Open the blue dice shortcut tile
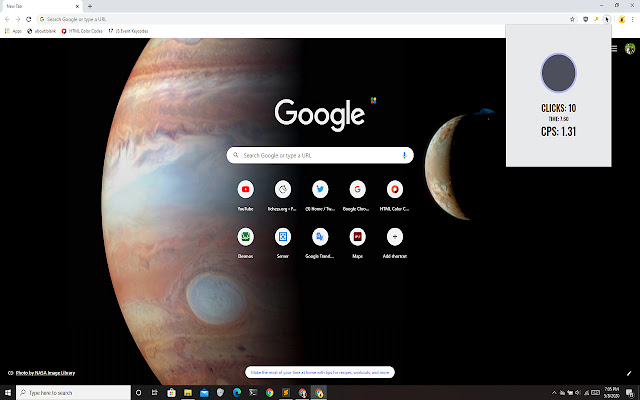 click(282, 242)
